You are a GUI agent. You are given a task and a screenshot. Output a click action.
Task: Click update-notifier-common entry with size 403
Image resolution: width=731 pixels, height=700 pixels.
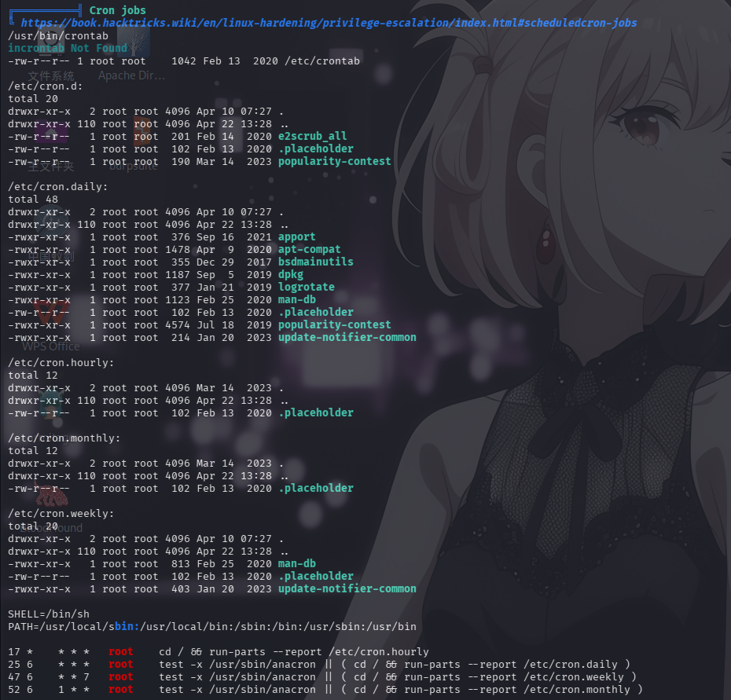pyautogui.click(x=347, y=589)
